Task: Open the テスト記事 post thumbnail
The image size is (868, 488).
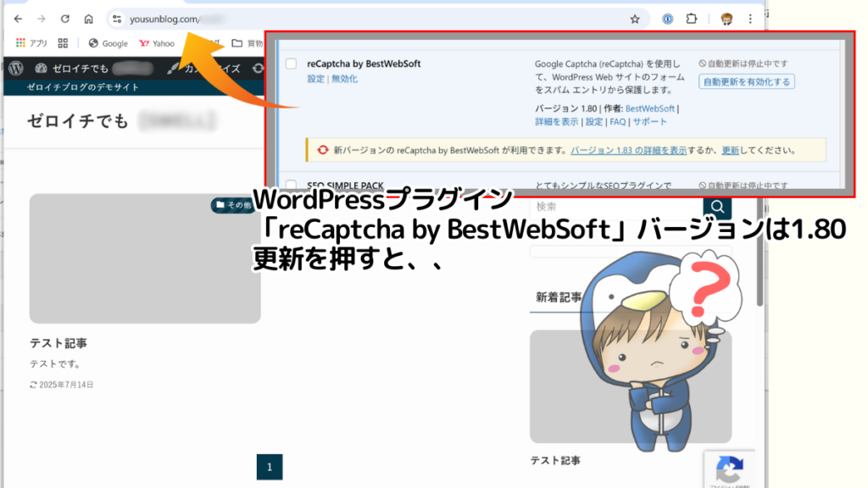Action: coord(145,258)
